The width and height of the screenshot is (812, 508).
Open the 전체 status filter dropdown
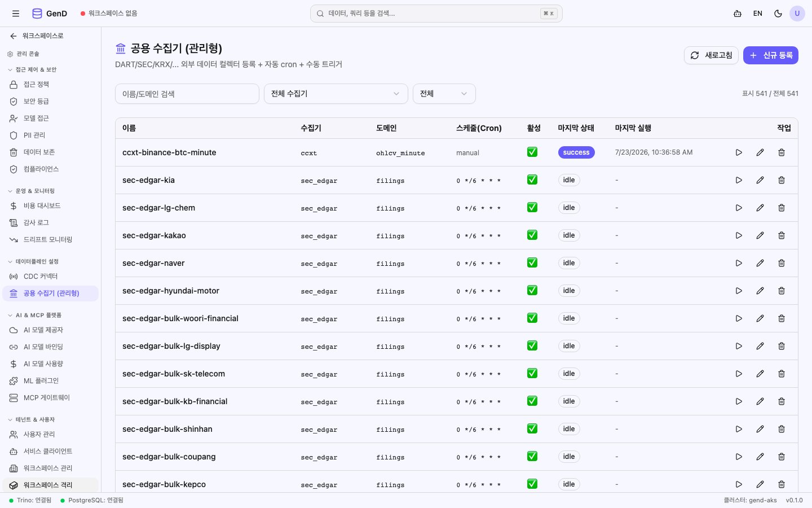click(444, 94)
